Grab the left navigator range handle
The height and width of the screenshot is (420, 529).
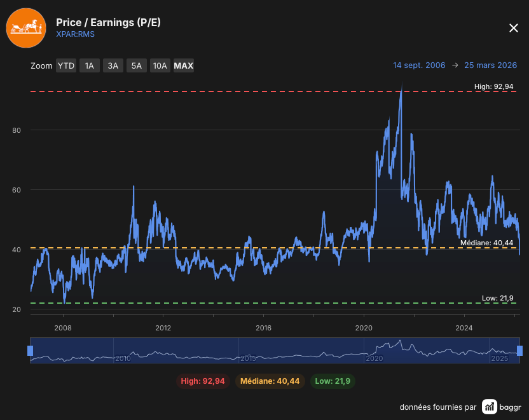coord(31,351)
